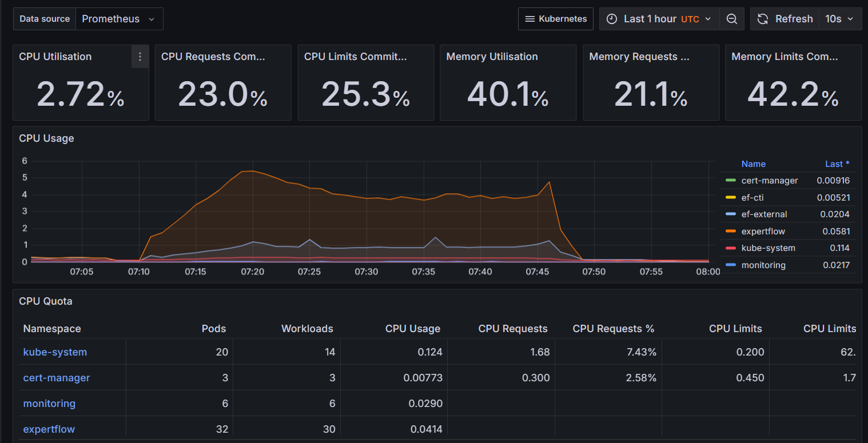Expand the 10s refresh interval dropdown
Image resolution: width=868 pixels, height=443 pixels.
pos(839,19)
